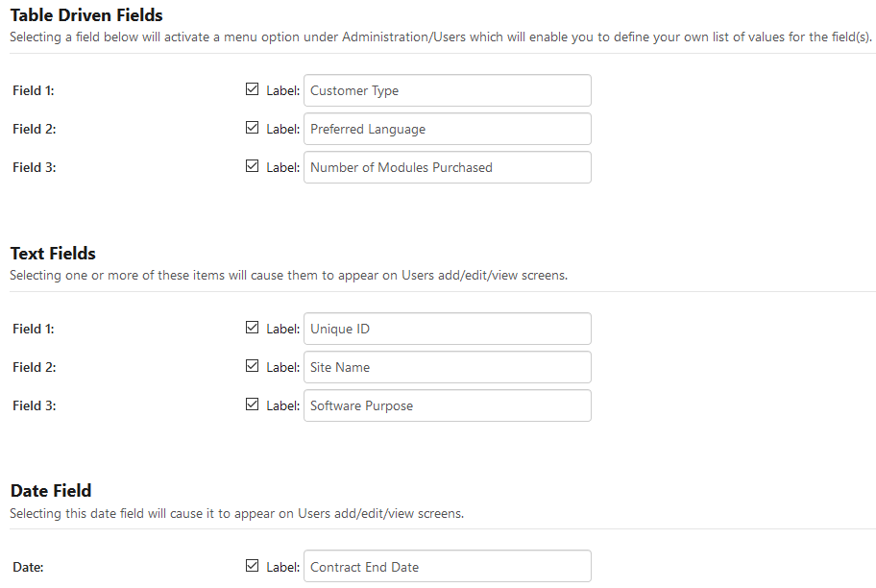876x588 pixels.
Task: Focus the Preferred Language text box
Action: [x=447, y=129]
